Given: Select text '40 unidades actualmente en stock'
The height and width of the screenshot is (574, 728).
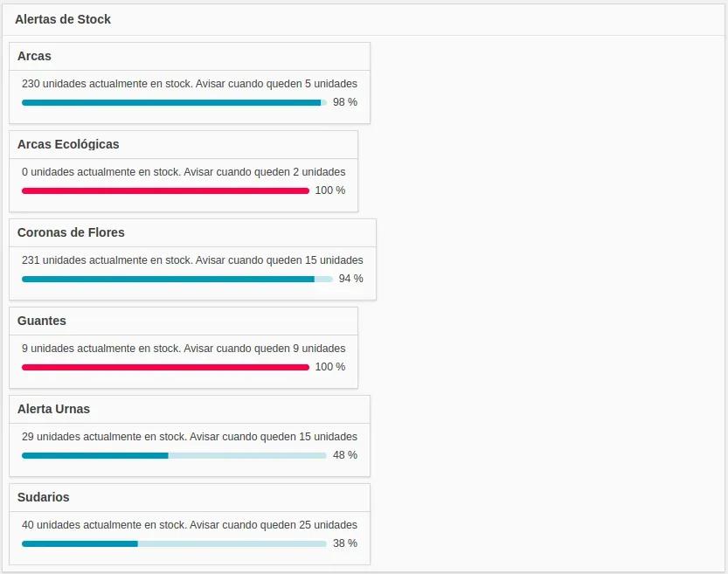Looking at the screenshot, I should coord(103,525).
